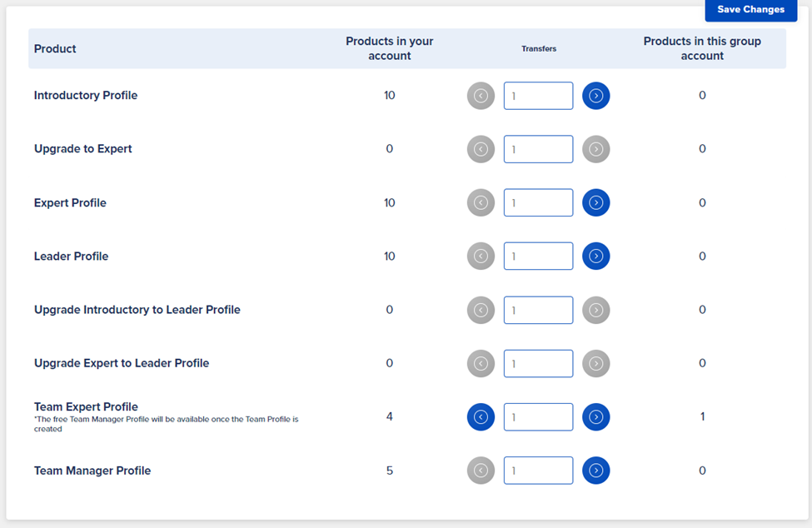Click left arrow on Leader Profile row
The image size is (812, 528).
(481, 257)
